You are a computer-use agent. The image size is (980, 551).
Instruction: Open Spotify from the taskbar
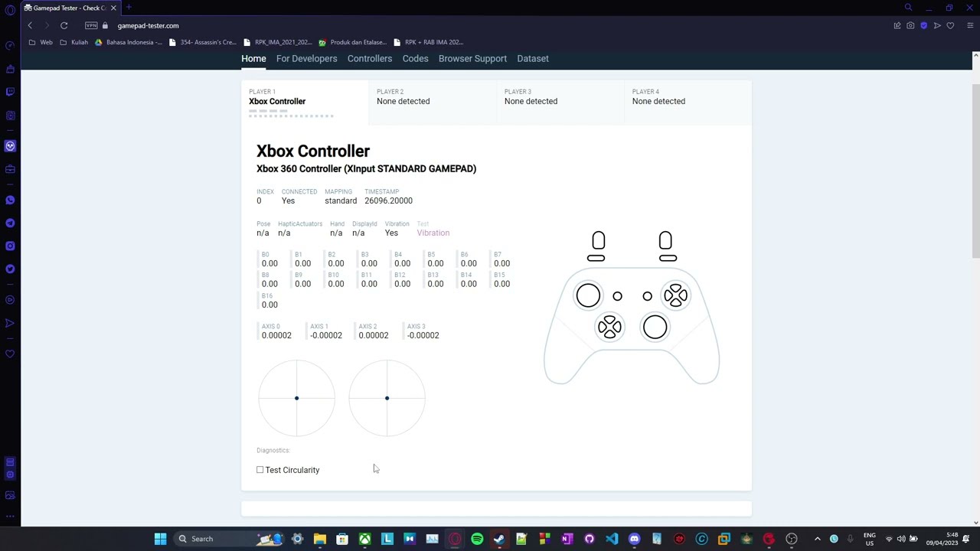pyautogui.click(x=477, y=539)
